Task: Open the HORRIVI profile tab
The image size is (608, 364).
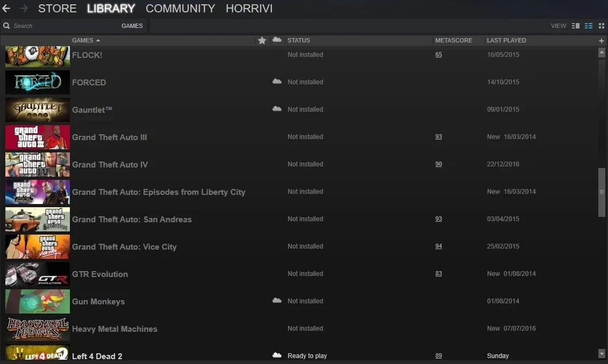Action: [249, 8]
